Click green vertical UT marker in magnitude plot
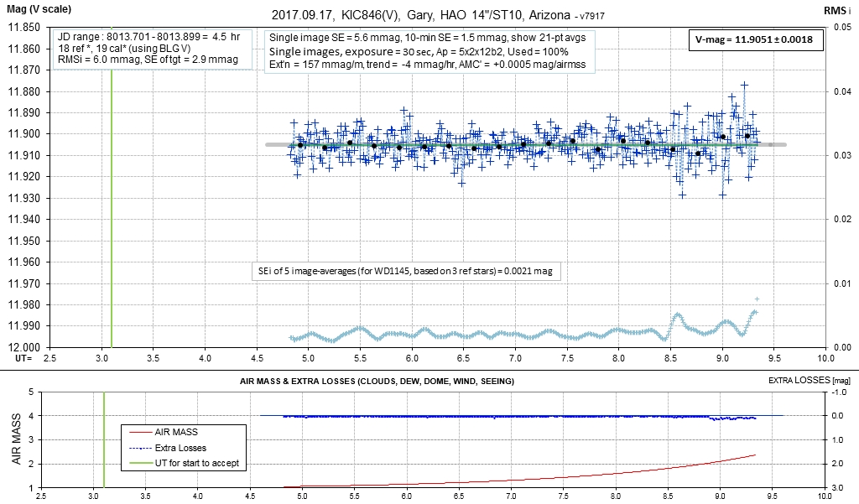 [x=112, y=210]
